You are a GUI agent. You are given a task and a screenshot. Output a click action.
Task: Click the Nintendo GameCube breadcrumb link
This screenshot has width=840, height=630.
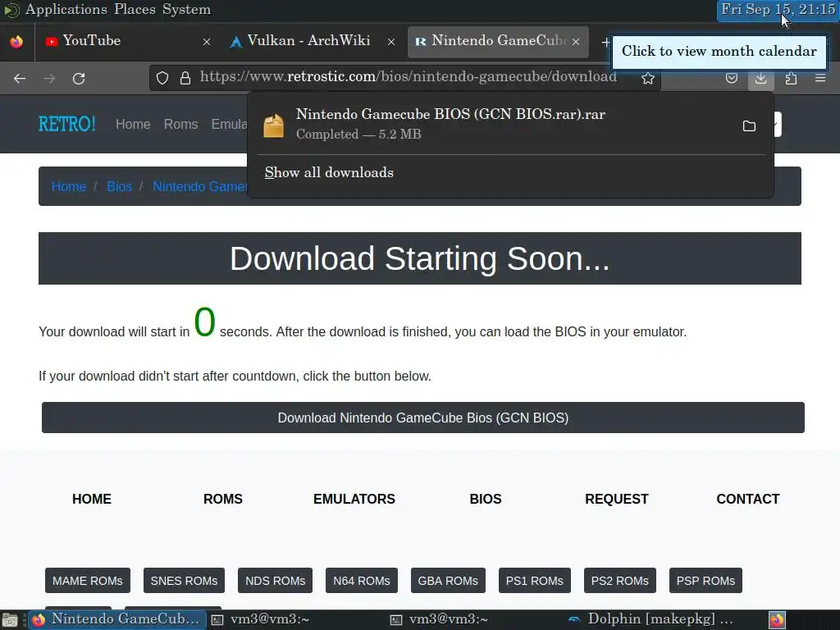200,186
